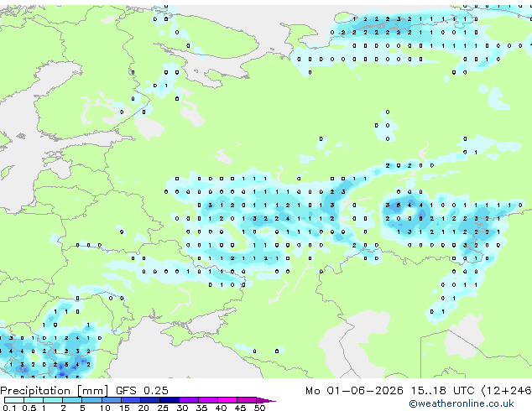
Task: Pick the 1–2 mm legend color
Action: tap(53, 400)
